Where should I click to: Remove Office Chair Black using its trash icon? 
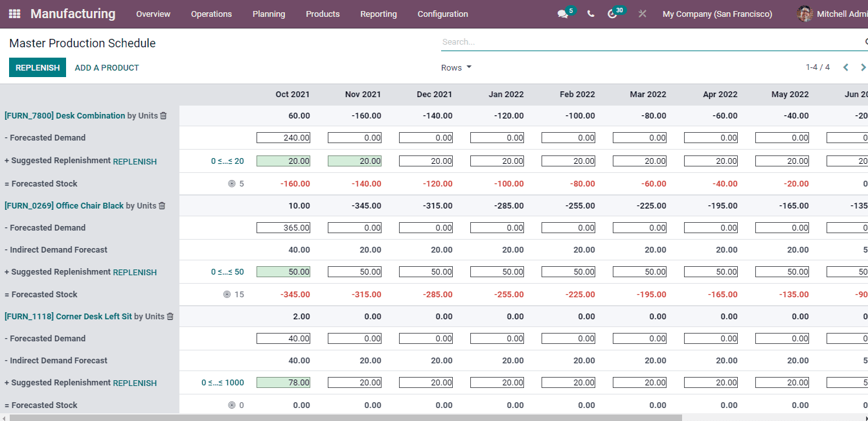[161, 205]
